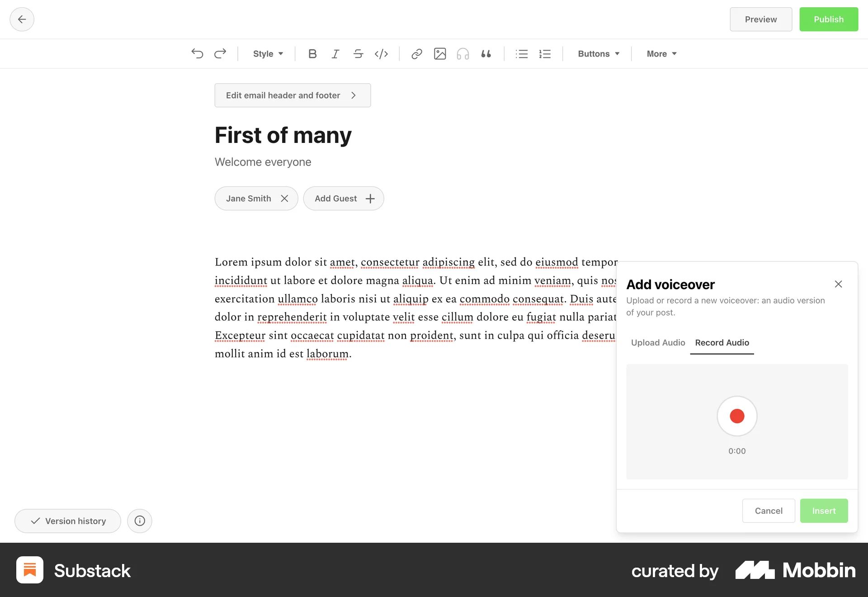Select the Record Audio tab
This screenshot has width=868, height=597.
[x=722, y=343]
